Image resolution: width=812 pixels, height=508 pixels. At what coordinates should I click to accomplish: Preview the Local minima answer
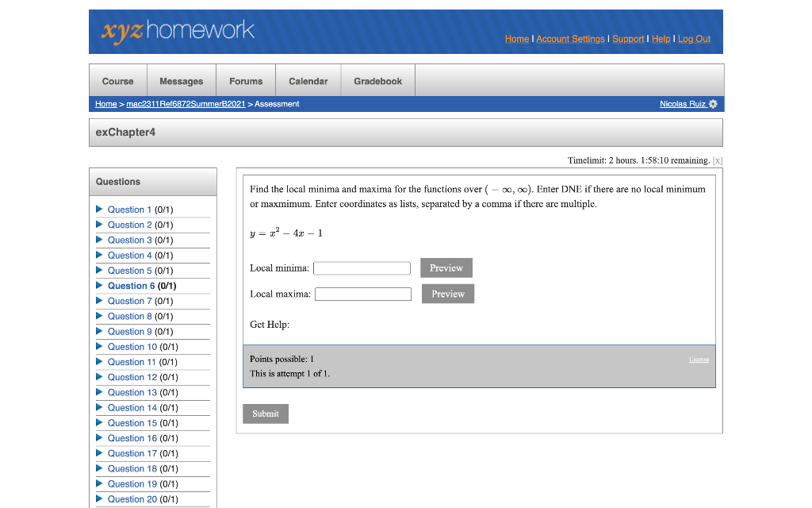(x=446, y=268)
